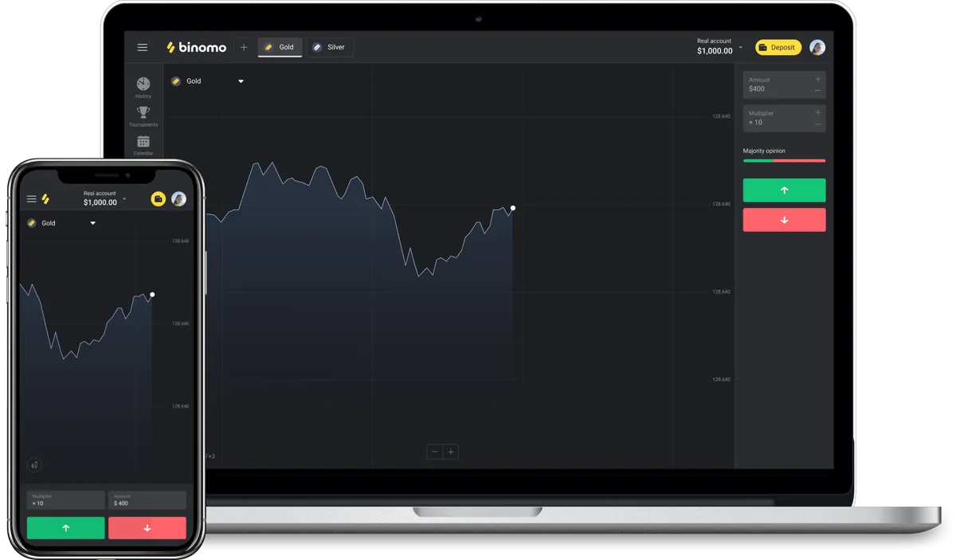Open the Calendar sidebar icon
Viewport: 956px width, 560px height.
pos(143,145)
